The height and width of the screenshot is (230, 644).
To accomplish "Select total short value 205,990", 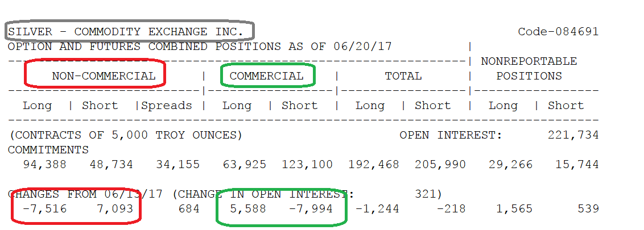I will [x=440, y=165].
